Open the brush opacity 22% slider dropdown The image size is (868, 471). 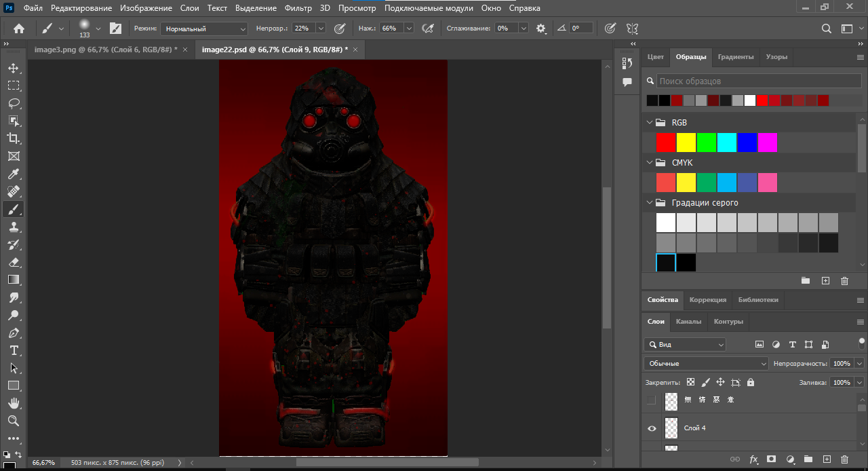click(x=321, y=29)
